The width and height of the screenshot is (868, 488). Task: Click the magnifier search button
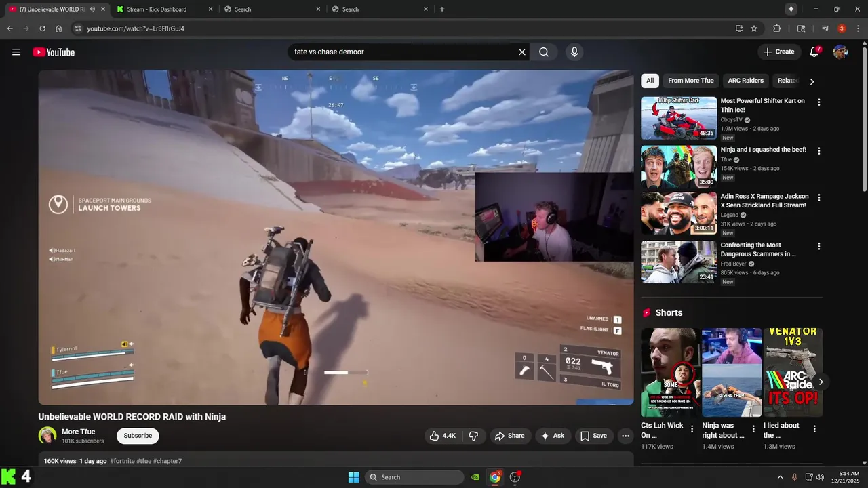544,52
